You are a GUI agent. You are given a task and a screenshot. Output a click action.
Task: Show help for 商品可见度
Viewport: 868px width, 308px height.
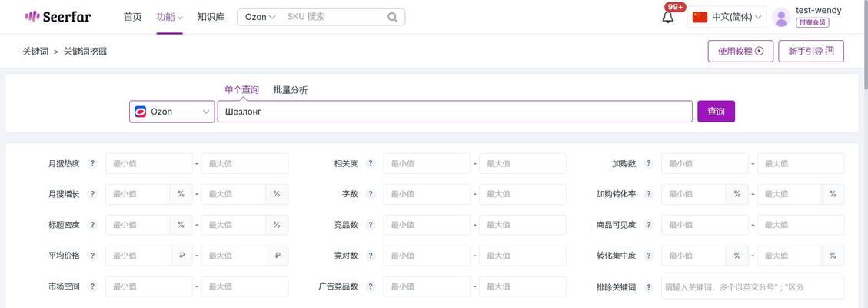[649, 225]
